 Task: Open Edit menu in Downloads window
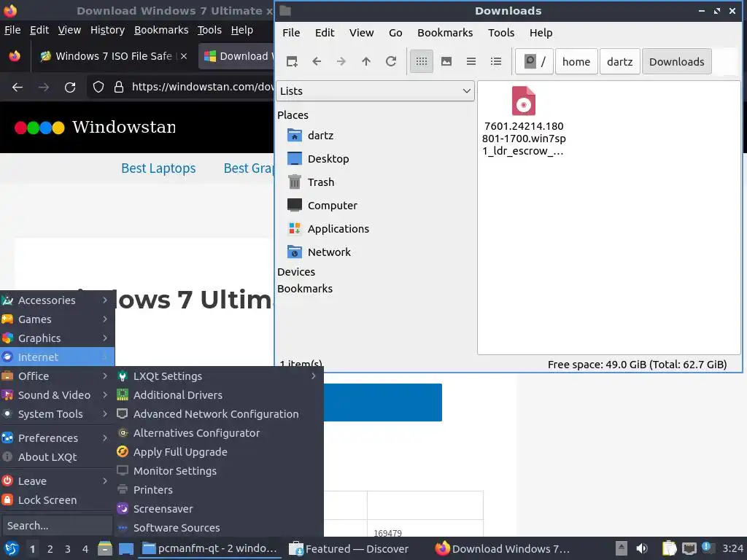point(325,33)
